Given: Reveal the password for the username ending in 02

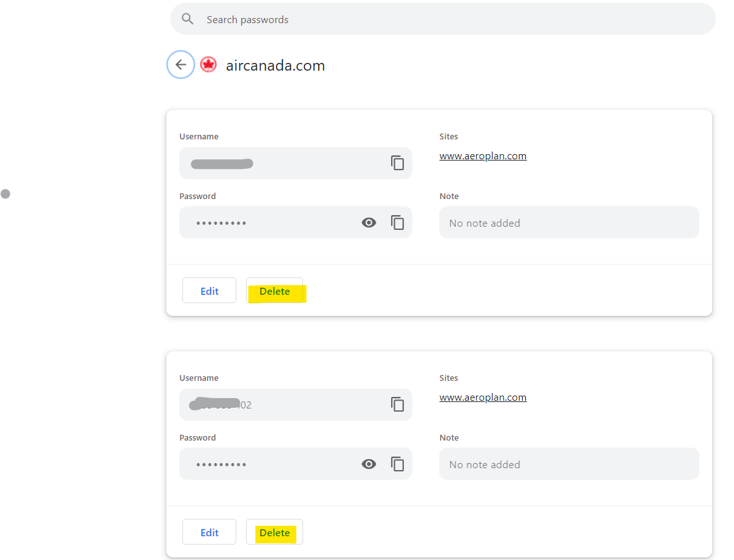Looking at the screenshot, I should [369, 464].
